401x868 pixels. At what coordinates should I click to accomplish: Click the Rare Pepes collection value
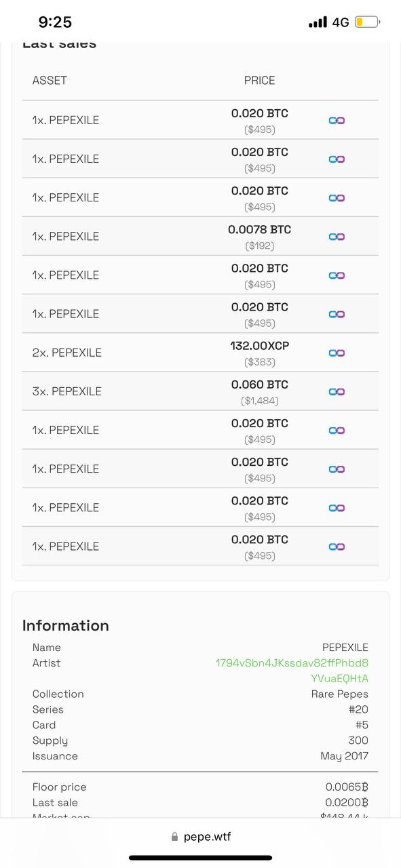[339, 694]
